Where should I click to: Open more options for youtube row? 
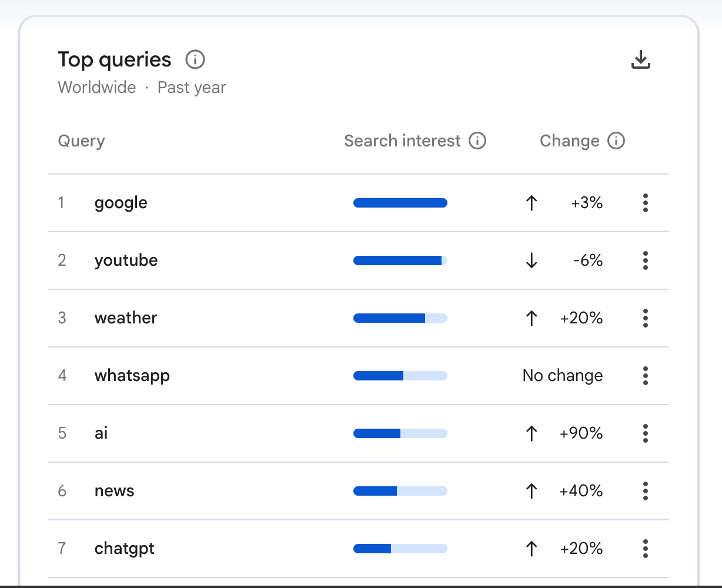[x=646, y=260]
